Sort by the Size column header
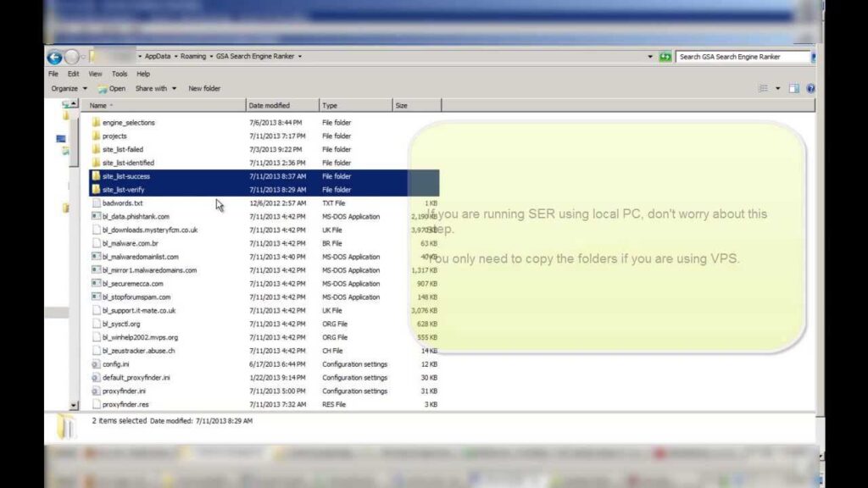Image resolution: width=868 pixels, height=488 pixels. click(x=417, y=105)
